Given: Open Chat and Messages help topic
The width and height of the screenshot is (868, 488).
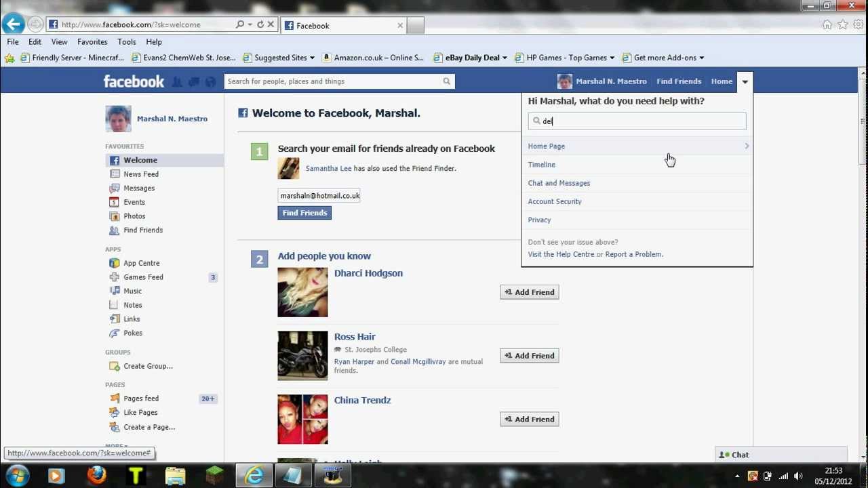Looking at the screenshot, I should tap(559, 183).
